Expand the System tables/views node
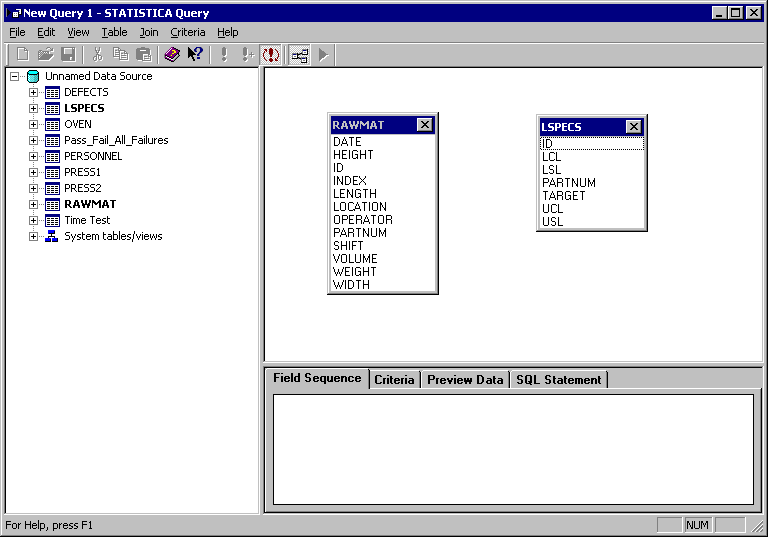This screenshot has height=537, width=768. click(33, 236)
